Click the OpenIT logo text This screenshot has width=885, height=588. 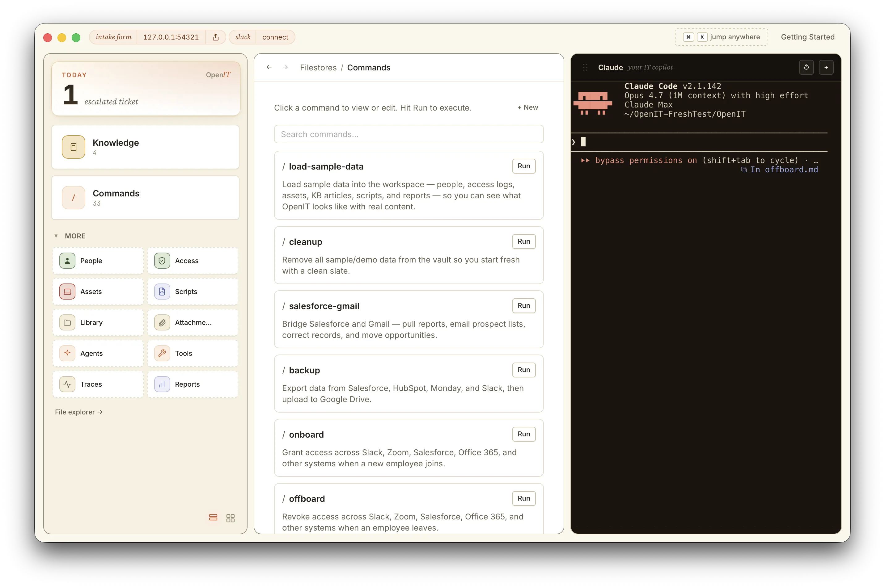(218, 75)
